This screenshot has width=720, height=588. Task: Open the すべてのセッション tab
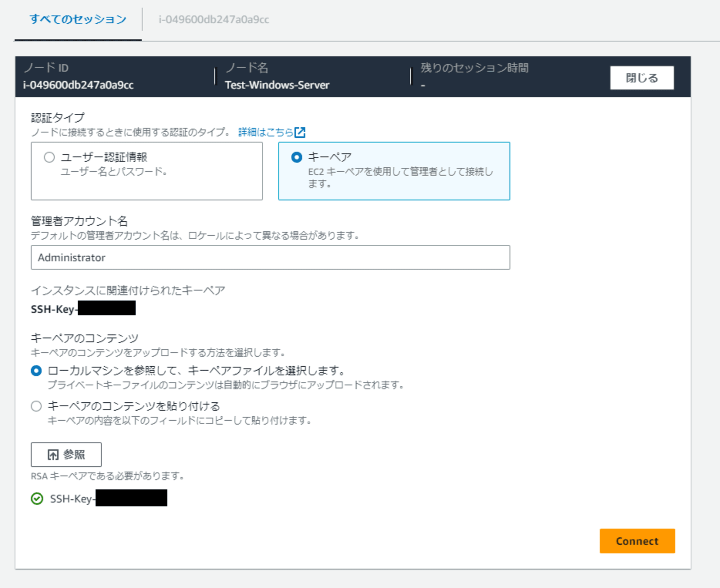point(78,19)
